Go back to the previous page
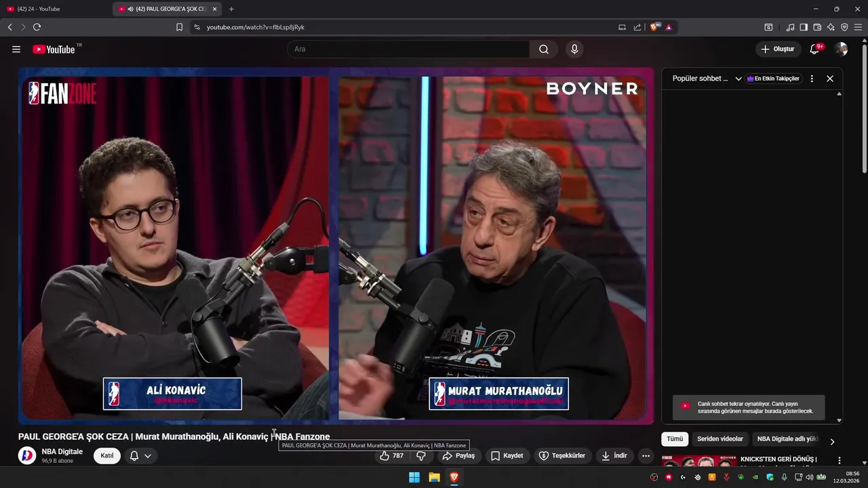Image resolution: width=868 pixels, height=488 pixels. point(9,27)
